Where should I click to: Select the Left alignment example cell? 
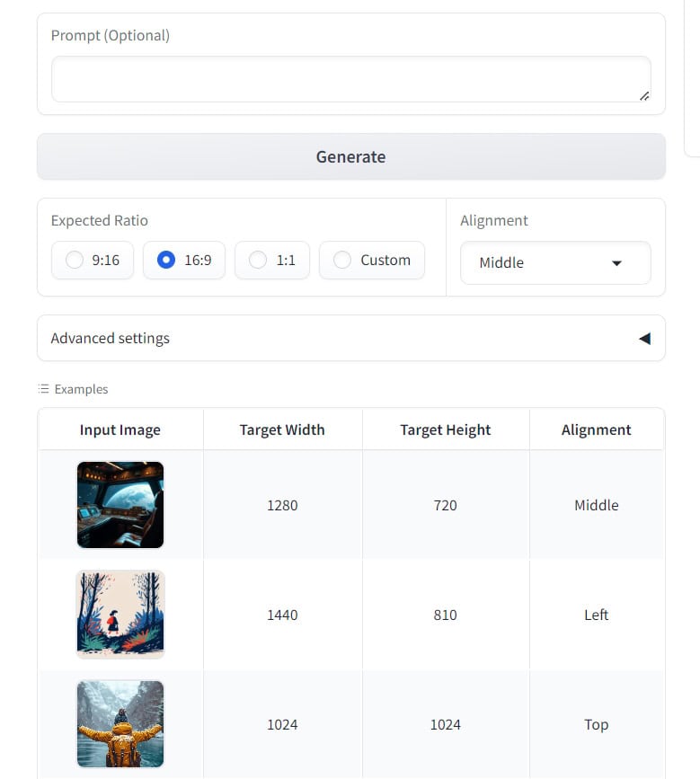(x=596, y=615)
